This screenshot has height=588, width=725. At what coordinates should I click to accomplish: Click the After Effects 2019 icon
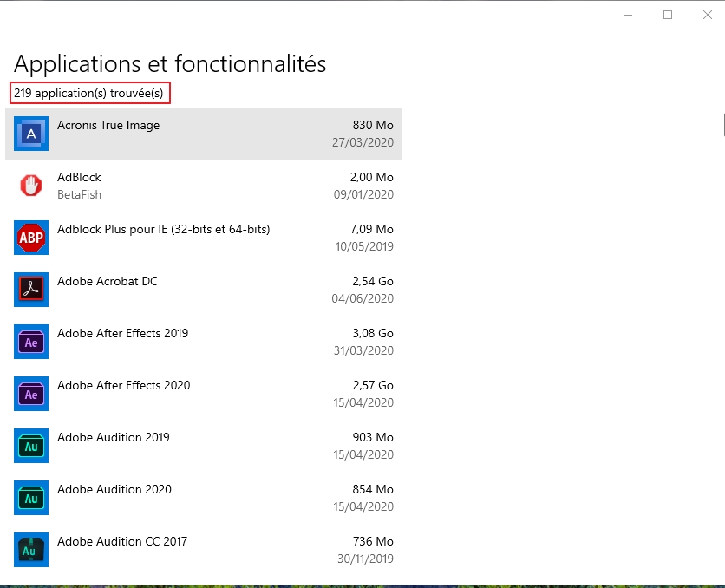pos(31,342)
